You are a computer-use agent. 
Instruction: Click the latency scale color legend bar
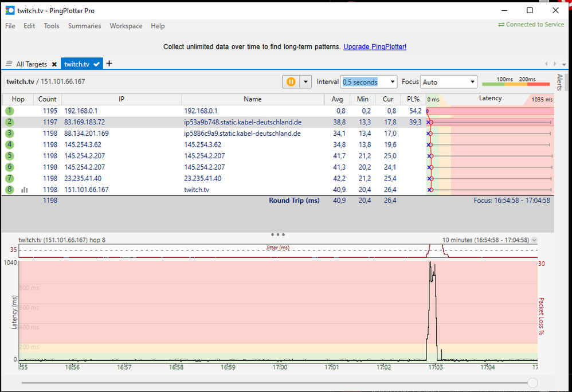tap(516, 84)
